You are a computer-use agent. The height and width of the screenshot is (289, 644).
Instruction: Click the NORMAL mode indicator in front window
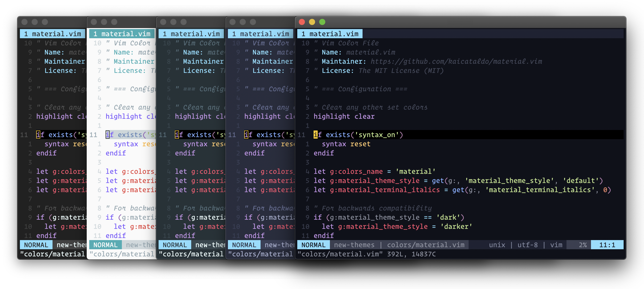313,245
